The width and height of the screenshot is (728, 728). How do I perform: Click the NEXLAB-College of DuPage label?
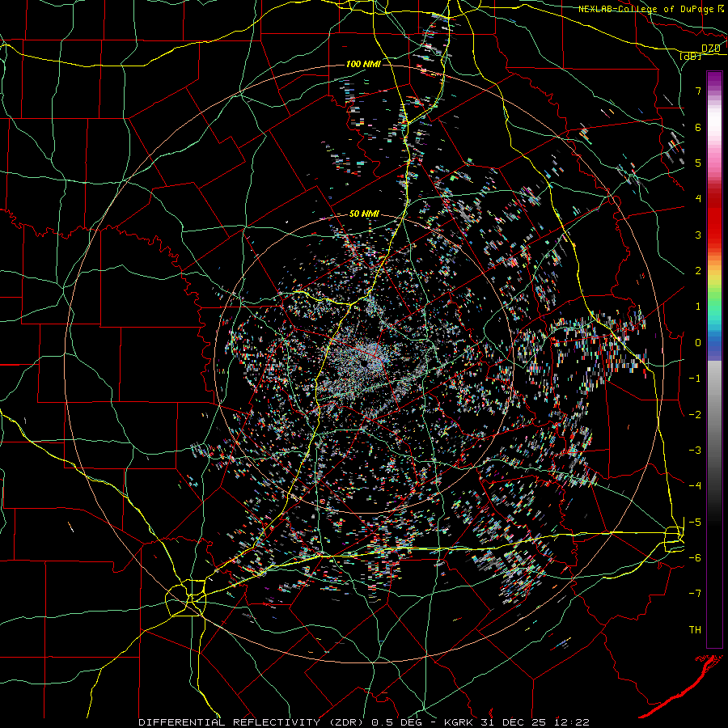click(x=647, y=9)
